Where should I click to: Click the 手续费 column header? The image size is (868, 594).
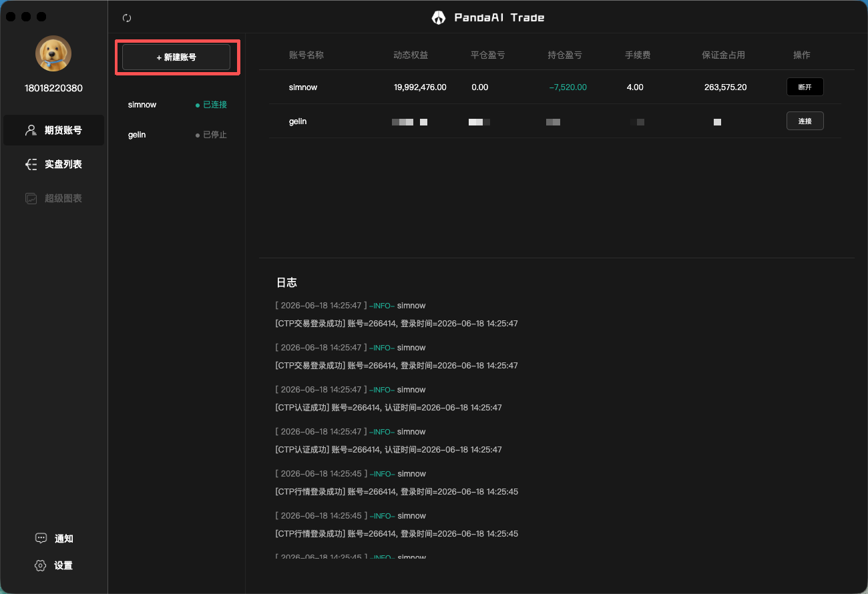coord(638,55)
